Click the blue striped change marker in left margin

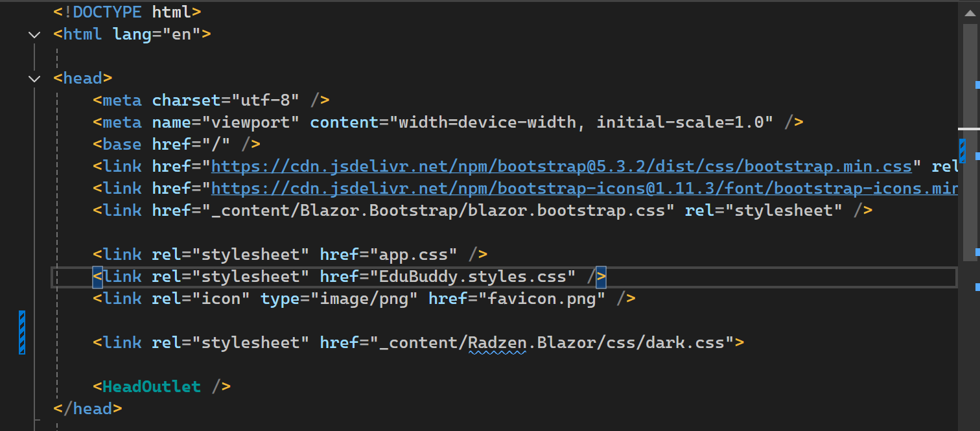point(22,332)
